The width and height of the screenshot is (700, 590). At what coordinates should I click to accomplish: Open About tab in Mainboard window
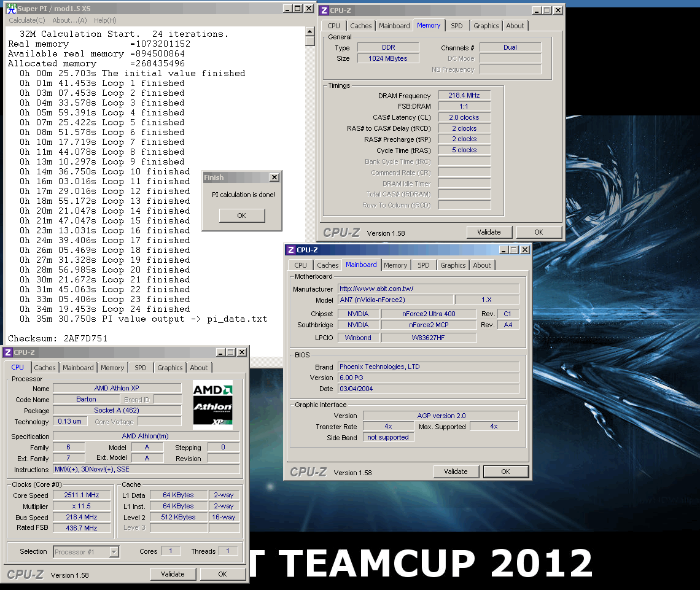[481, 265]
